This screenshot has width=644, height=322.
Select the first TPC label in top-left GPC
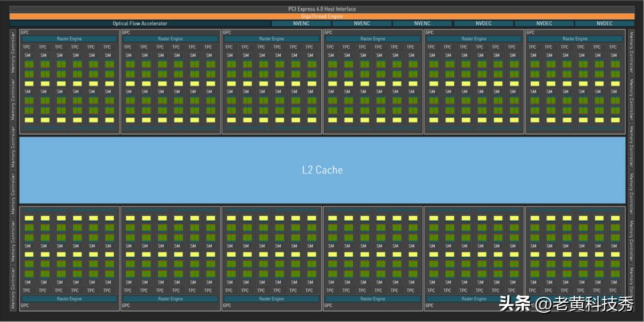coord(27,47)
